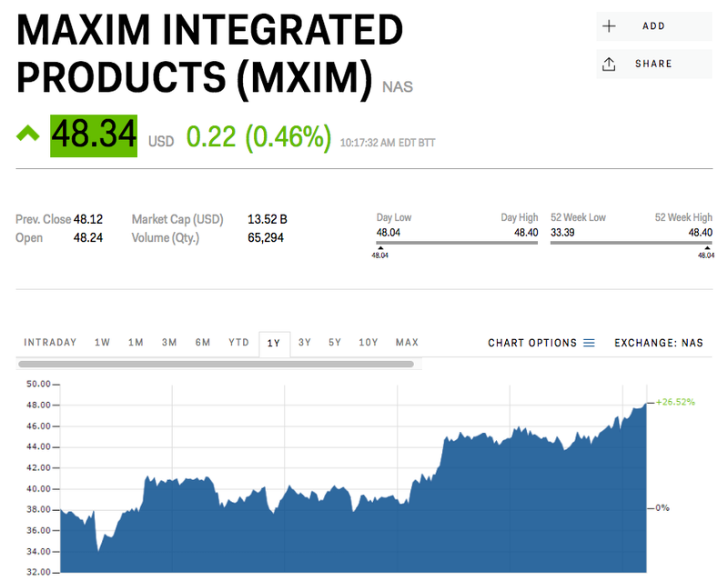Click the SHARE button
Image resolution: width=728 pixels, height=581 pixels.
(653, 64)
